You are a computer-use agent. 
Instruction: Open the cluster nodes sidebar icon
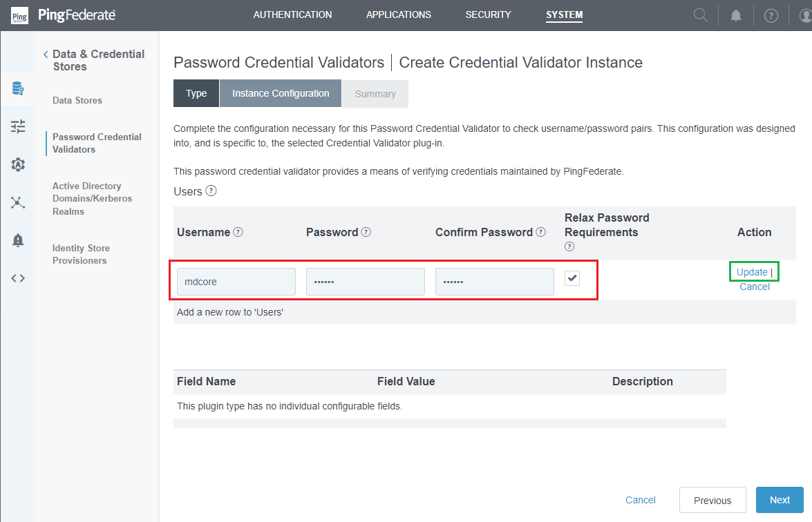point(18,202)
